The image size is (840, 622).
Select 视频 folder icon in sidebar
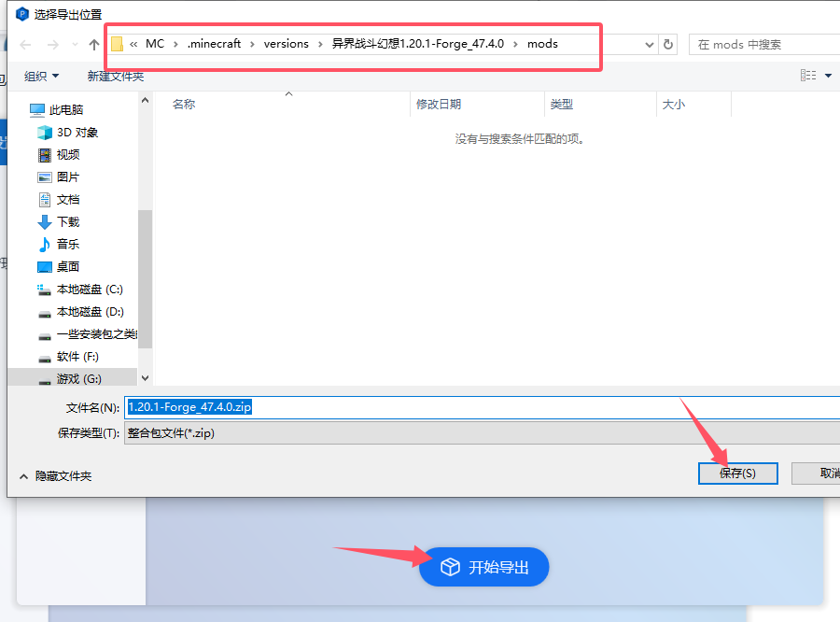coord(45,155)
